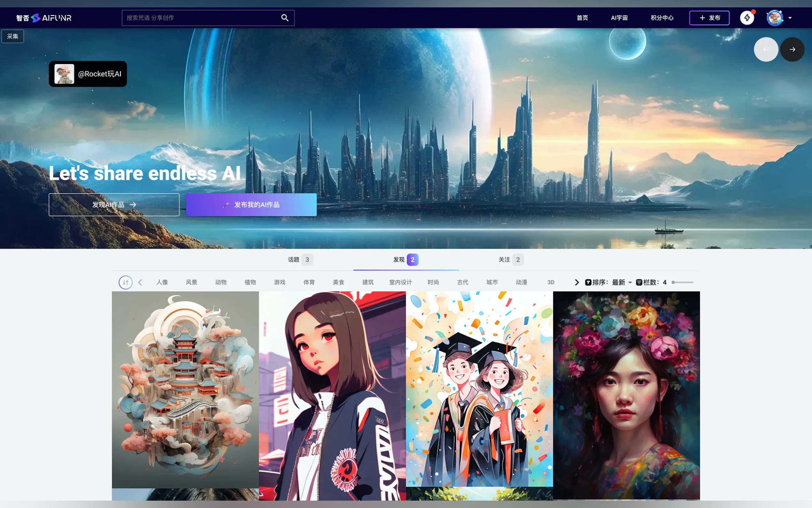The height and width of the screenshot is (508, 812).
Task: Click the AIFUNR logo
Action: click(x=44, y=18)
